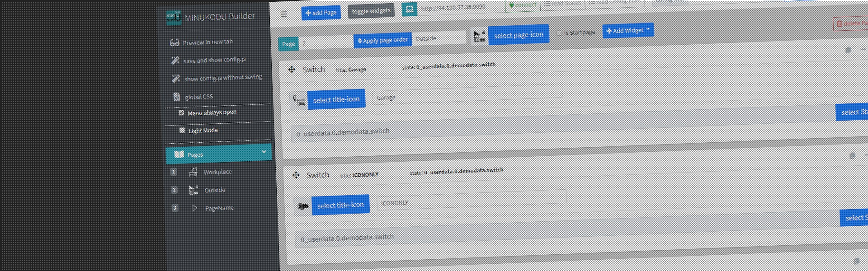Open the Workplace page in sidebar
Viewport: 868px width, 271px height.
(x=217, y=172)
